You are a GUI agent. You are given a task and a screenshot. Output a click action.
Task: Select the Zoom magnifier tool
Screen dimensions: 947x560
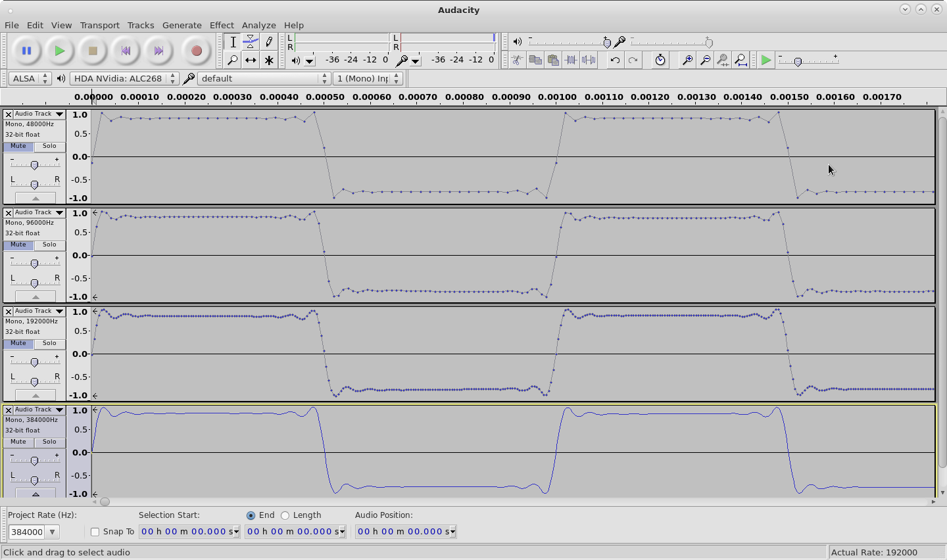pyautogui.click(x=233, y=60)
